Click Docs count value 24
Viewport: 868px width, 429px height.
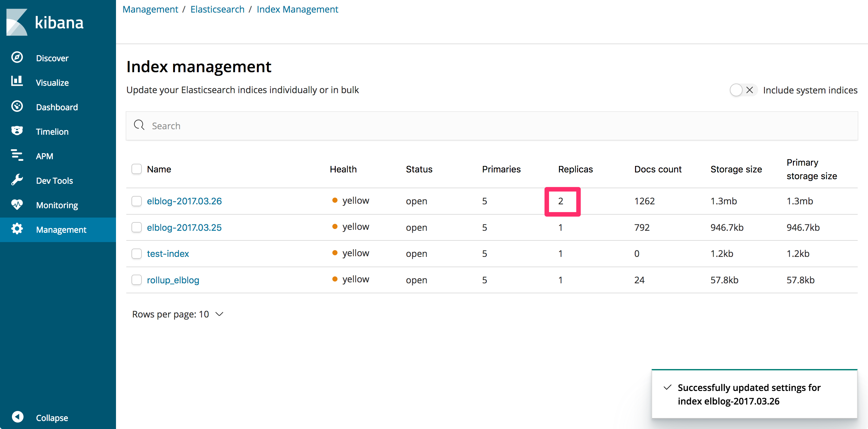pyautogui.click(x=639, y=280)
